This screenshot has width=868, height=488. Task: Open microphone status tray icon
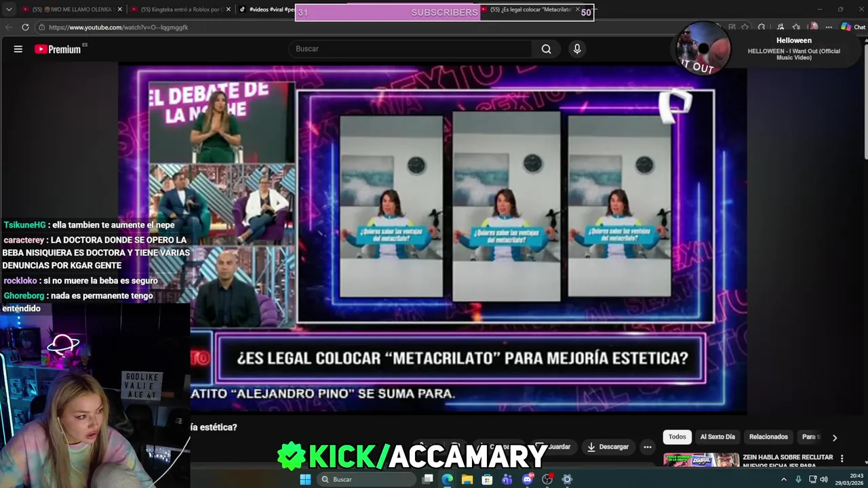pyautogui.click(x=798, y=479)
